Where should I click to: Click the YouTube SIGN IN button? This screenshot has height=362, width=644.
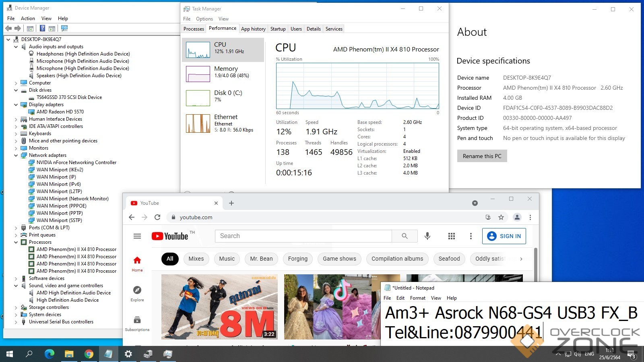click(504, 236)
